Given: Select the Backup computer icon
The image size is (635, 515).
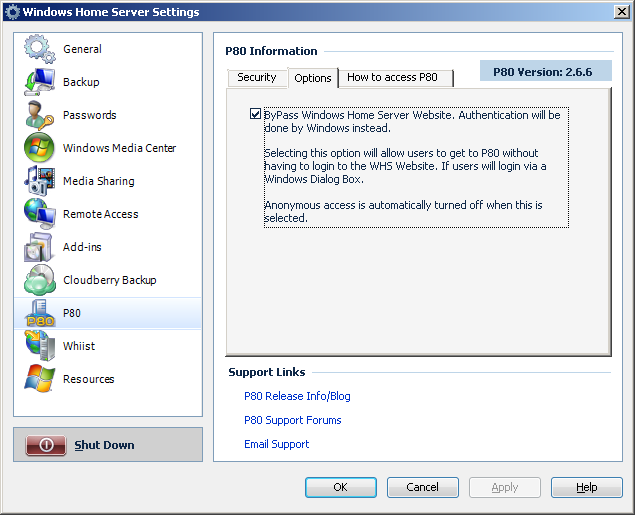Looking at the screenshot, I should (39, 82).
